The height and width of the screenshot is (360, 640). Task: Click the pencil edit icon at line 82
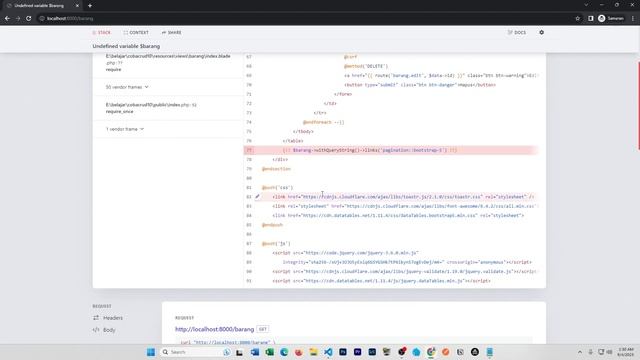(257, 197)
